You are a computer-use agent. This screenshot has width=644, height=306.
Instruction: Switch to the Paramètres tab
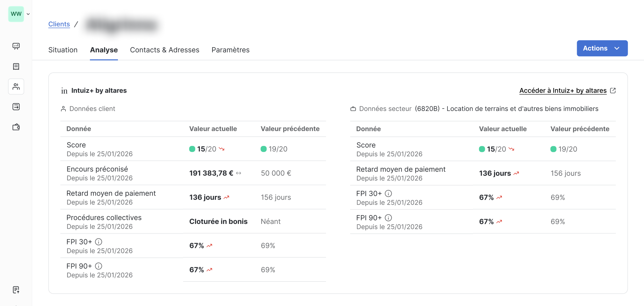pos(230,50)
